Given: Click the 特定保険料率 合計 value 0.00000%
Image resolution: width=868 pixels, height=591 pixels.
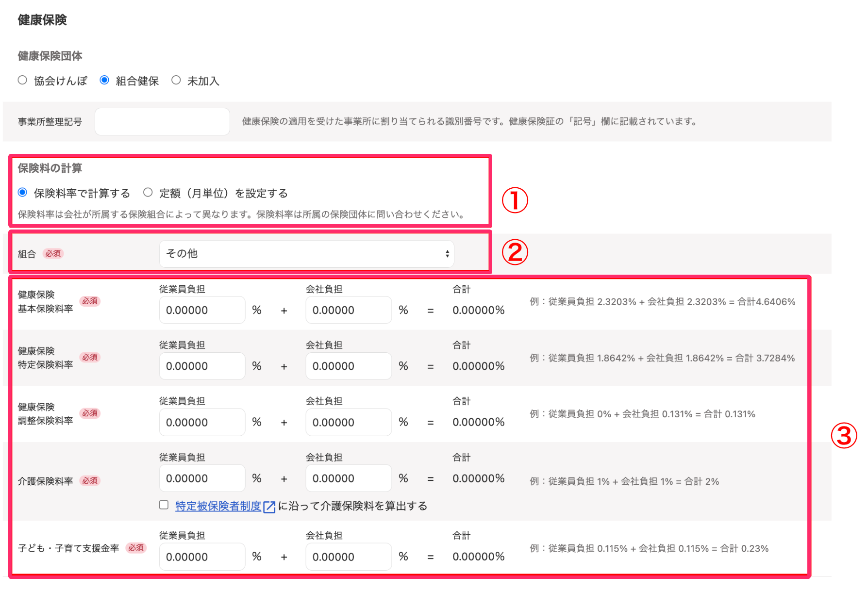Looking at the screenshot, I should pyautogui.click(x=479, y=366).
